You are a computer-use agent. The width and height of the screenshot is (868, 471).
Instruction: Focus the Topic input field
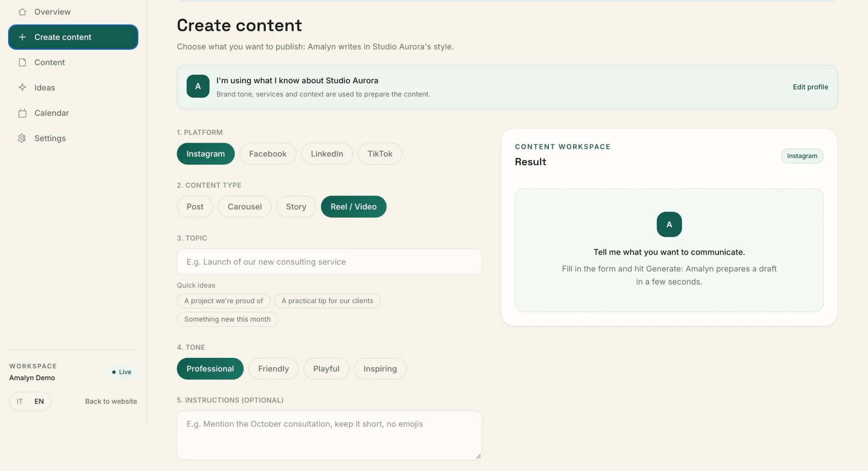coord(329,262)
